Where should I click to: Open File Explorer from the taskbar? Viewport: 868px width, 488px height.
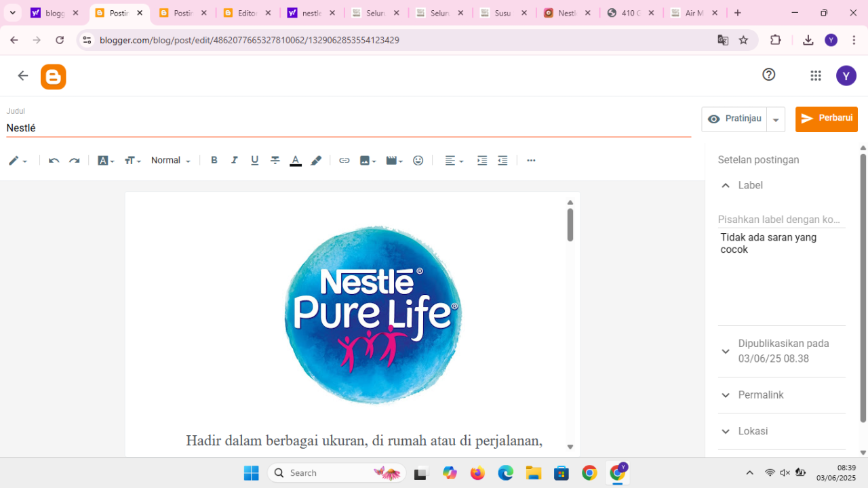[533, 473]
